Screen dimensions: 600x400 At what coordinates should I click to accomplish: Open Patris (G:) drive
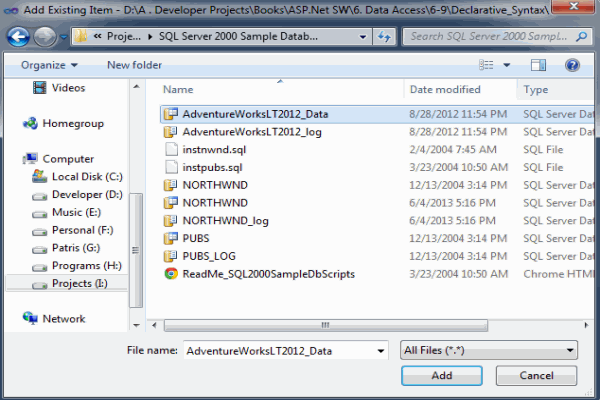click(76, 248)
